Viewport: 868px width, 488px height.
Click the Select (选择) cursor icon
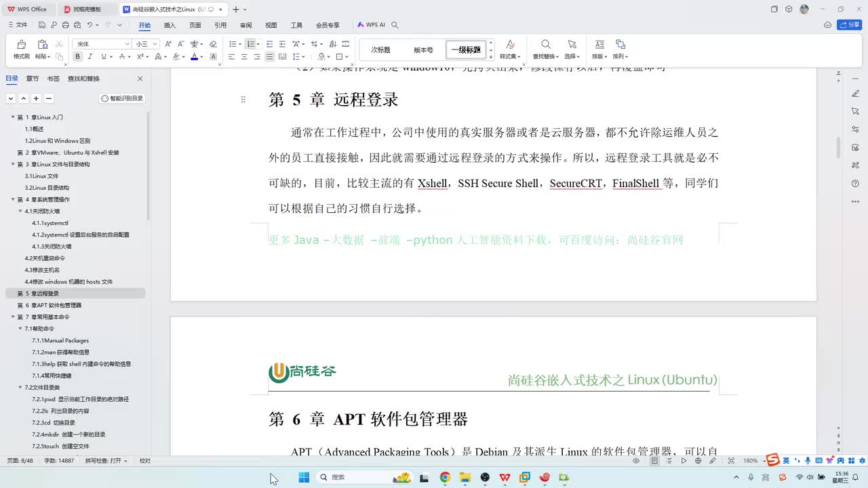point(572,45)
